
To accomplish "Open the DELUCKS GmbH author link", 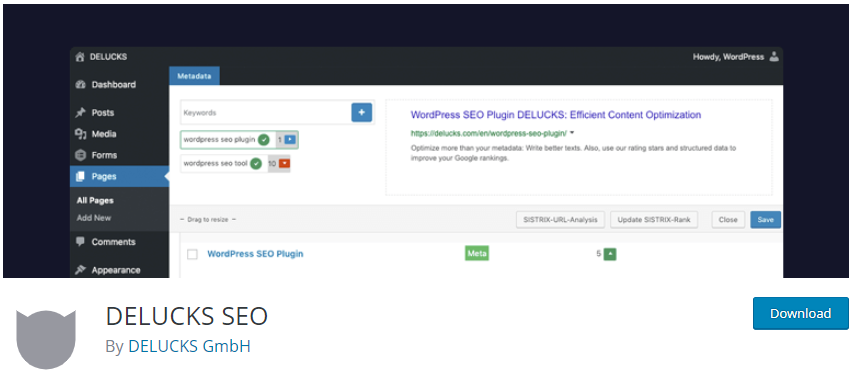I will tap(189, 346).
